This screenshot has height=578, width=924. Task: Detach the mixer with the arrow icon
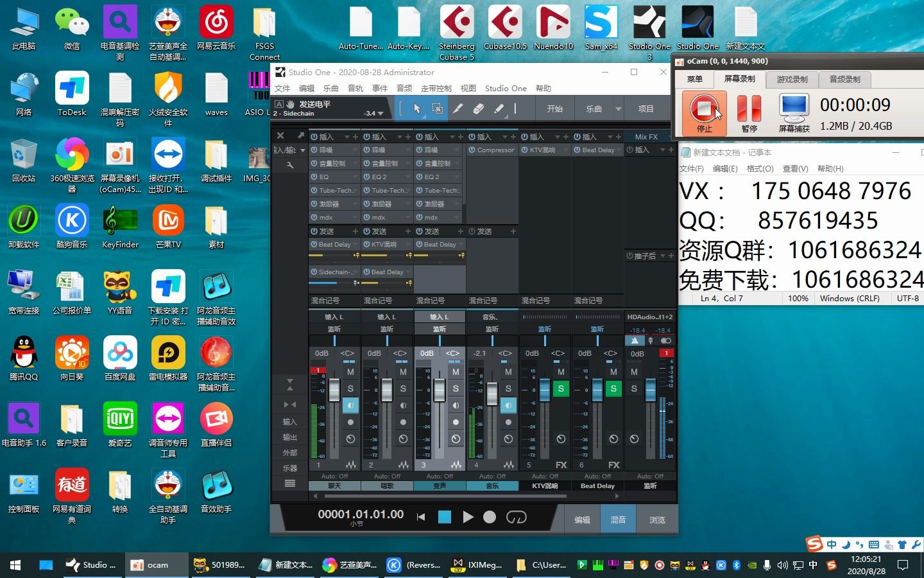300,136
